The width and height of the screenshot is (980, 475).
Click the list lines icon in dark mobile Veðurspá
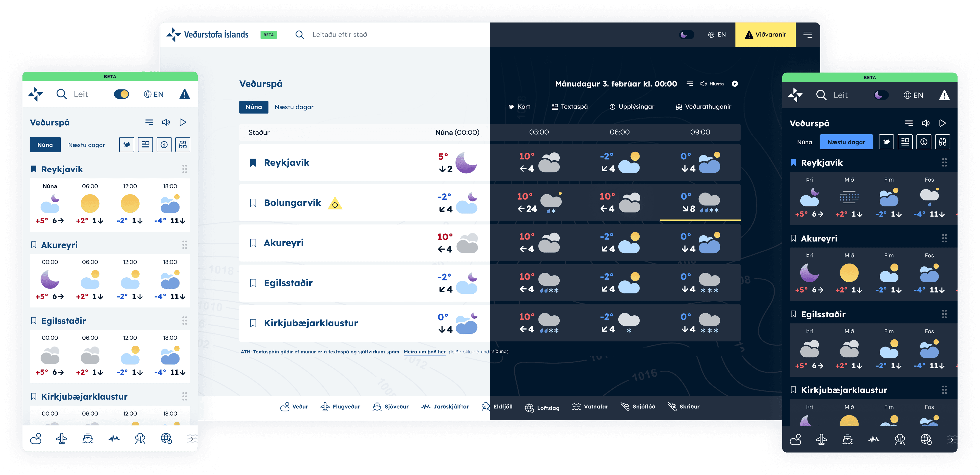pyautogui.click(x=909, y=123)
